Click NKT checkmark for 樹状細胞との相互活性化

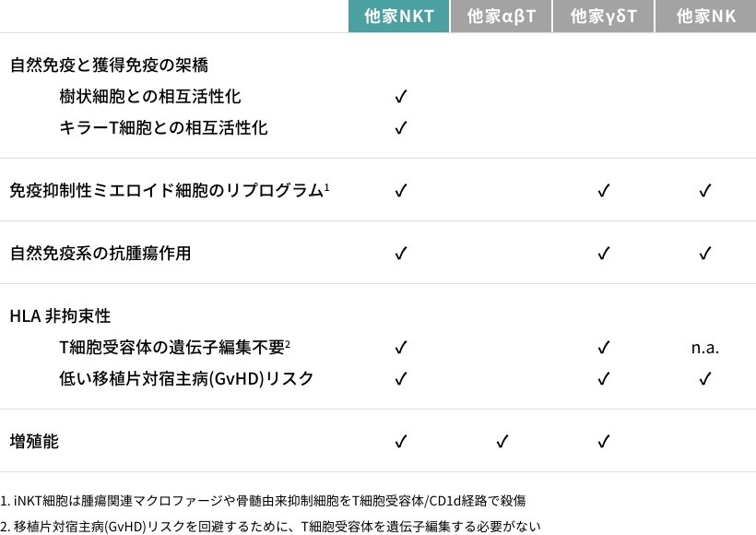[x=401, y=97]
